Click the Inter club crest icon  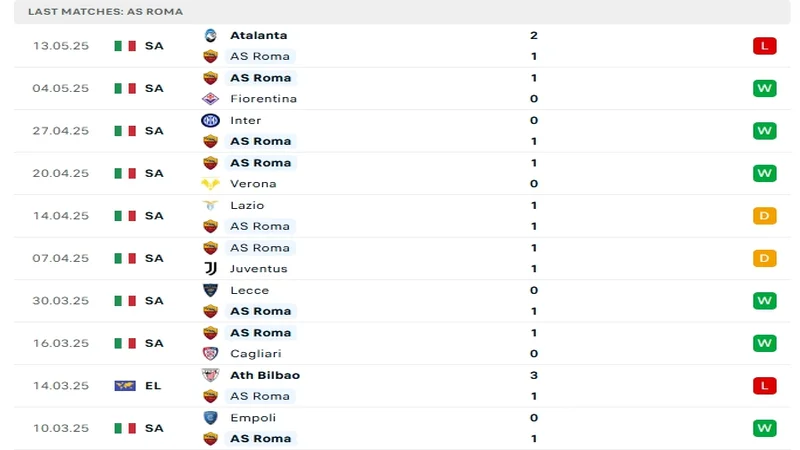(x=210, y=120)
